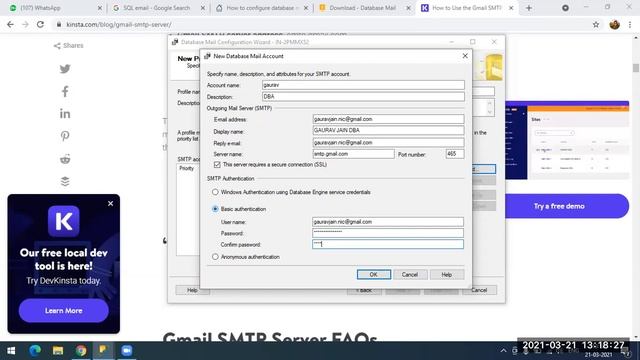Click the Kinsta K logo in ad

[64, 221]
